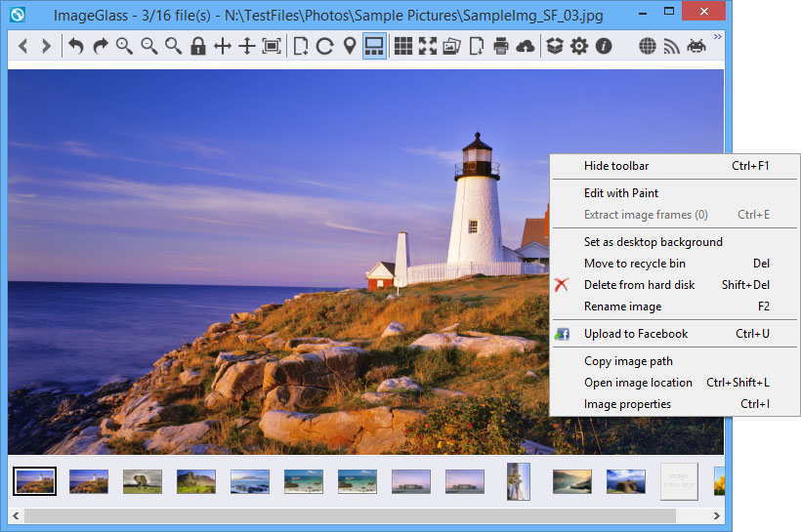This screenshot has width=801, height=532.
Task: Go to the previous image arrow
Action: click(x=23, y=46)
